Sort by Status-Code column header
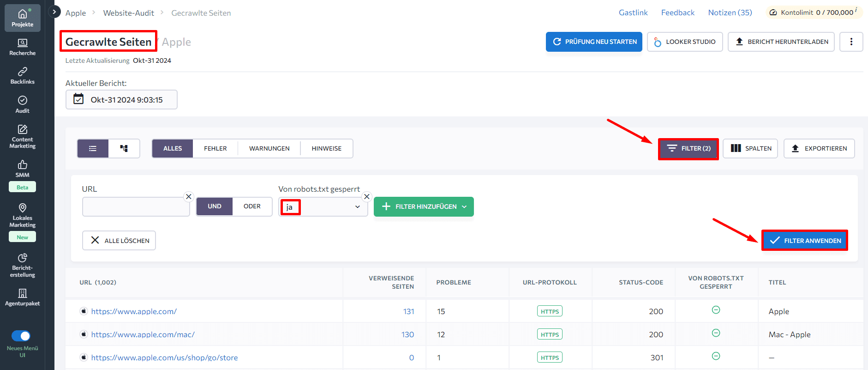This screenshot has height=370, width=868. pos(641,282)
